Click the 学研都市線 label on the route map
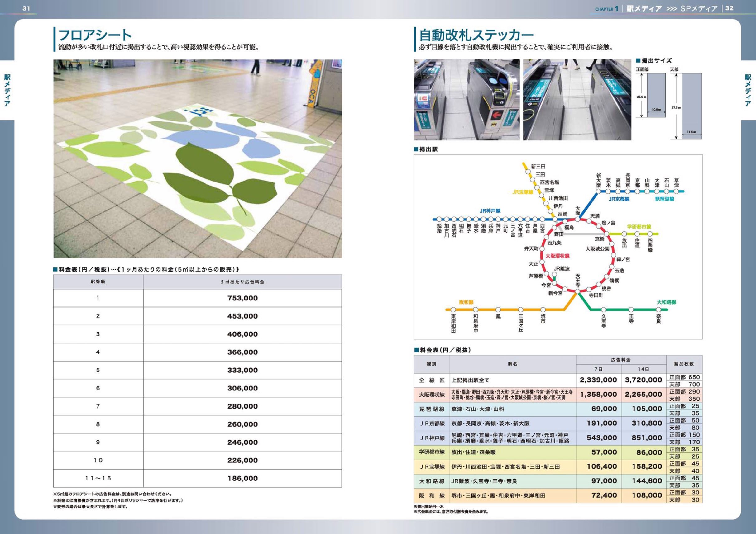The width and height of the screenshot is (756, 534). [639, 227]
